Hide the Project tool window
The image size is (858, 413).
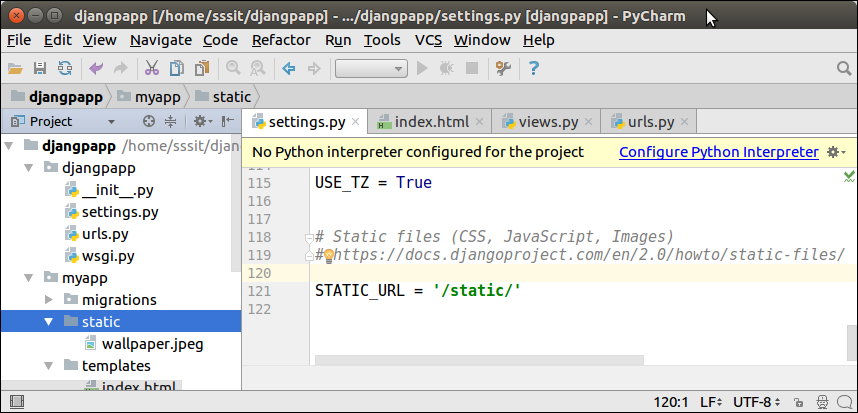tap(228, 121)
